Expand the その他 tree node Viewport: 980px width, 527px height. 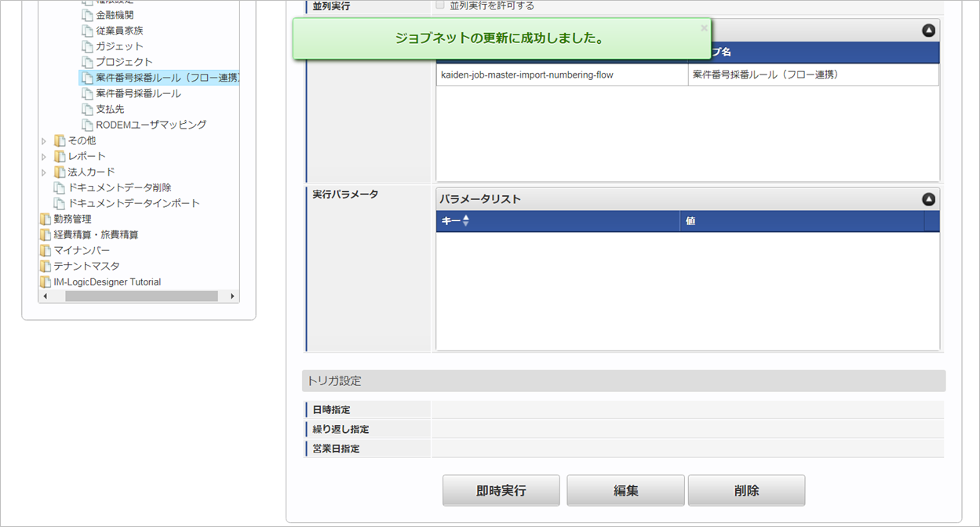(45, 141)
